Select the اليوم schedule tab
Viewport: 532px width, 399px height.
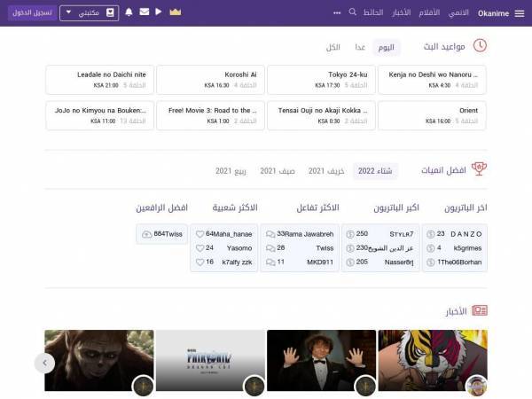pyautogui.click(x=386, y=48)
